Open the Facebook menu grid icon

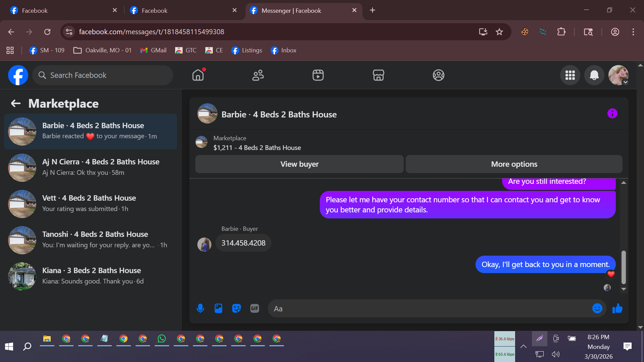point(570,75)
